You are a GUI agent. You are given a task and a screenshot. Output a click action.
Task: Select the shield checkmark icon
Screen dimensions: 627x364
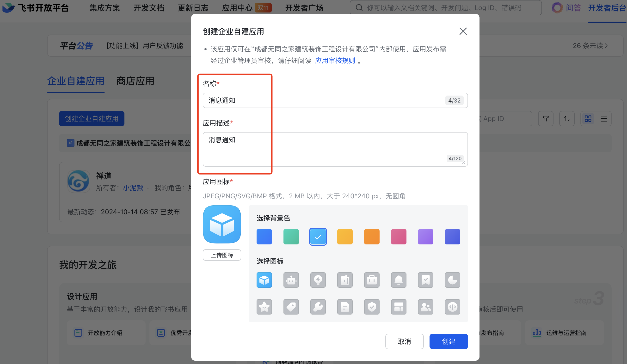(x=372, y=307)
